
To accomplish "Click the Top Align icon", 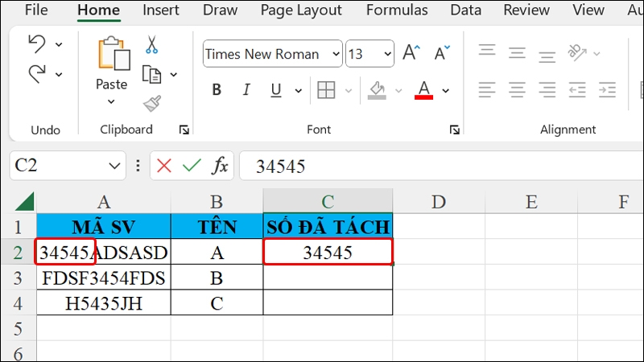I will click(x=487, y=51).
